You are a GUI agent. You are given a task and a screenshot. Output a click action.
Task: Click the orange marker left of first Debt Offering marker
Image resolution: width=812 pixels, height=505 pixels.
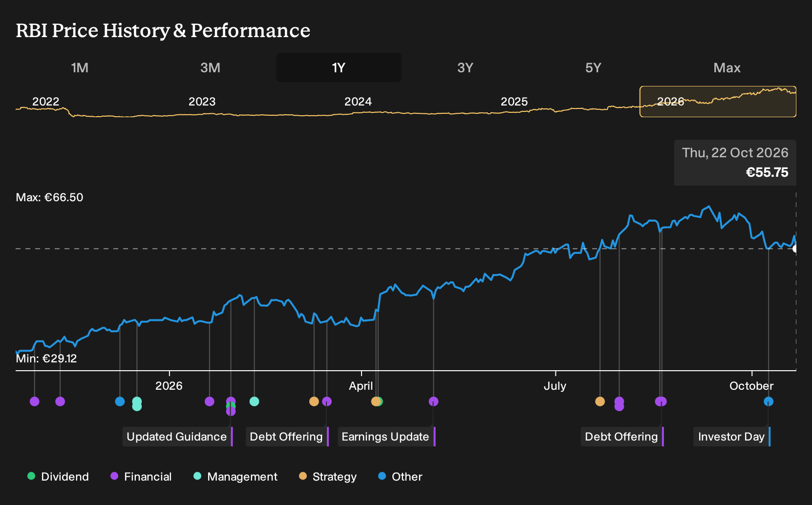pyautogui.click(x=314, y=401)
